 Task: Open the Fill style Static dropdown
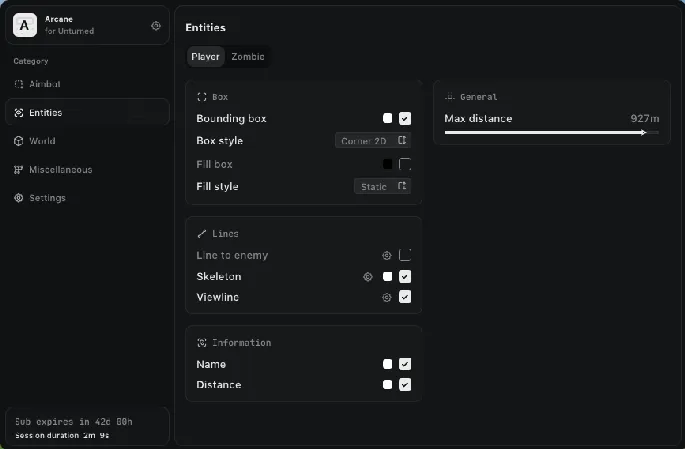point(383,187)
